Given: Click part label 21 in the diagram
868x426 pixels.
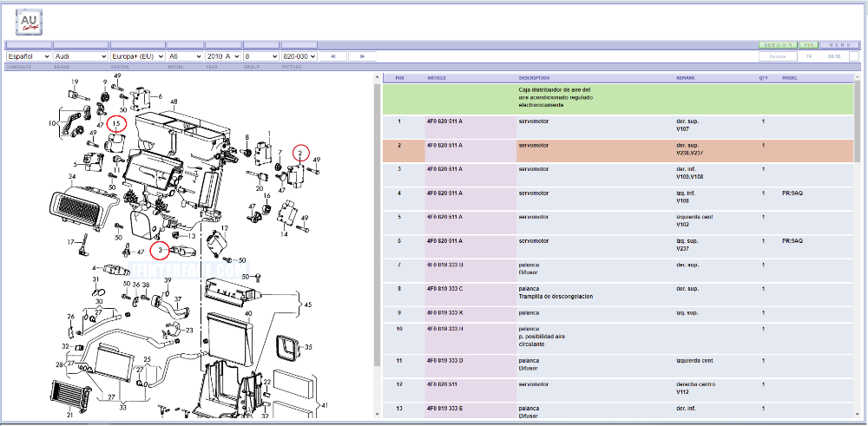Looking at the screenshot, I should coord(69,415).
